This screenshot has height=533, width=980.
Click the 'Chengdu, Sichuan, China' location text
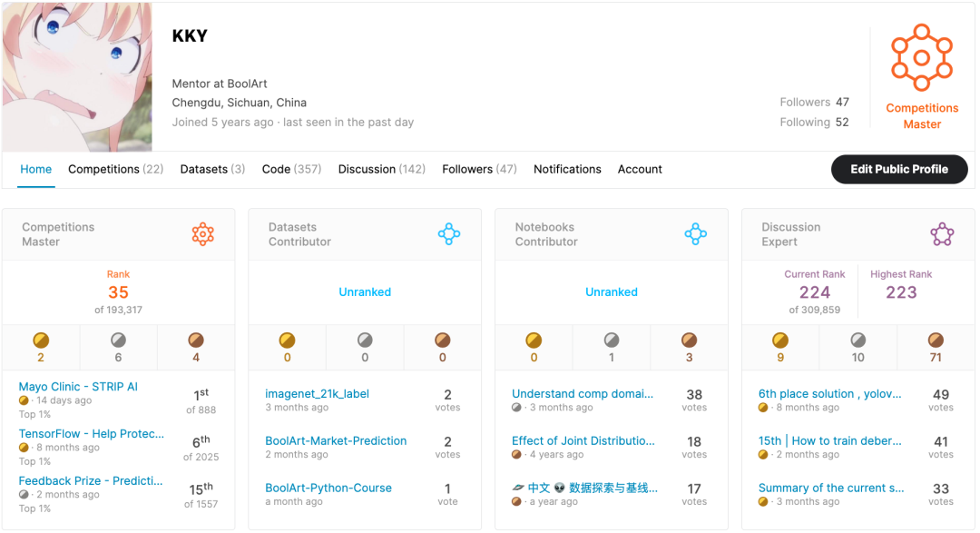tap(240, 103)
